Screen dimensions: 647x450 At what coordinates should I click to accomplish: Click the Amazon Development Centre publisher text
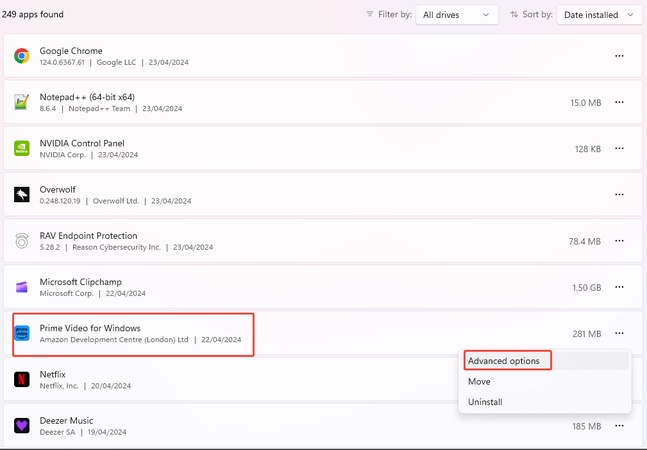(114, 339)
